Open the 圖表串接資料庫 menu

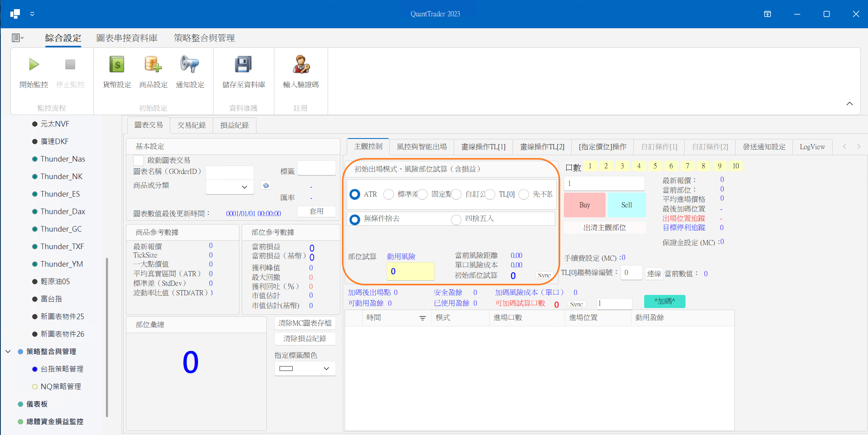click(126, 38)
